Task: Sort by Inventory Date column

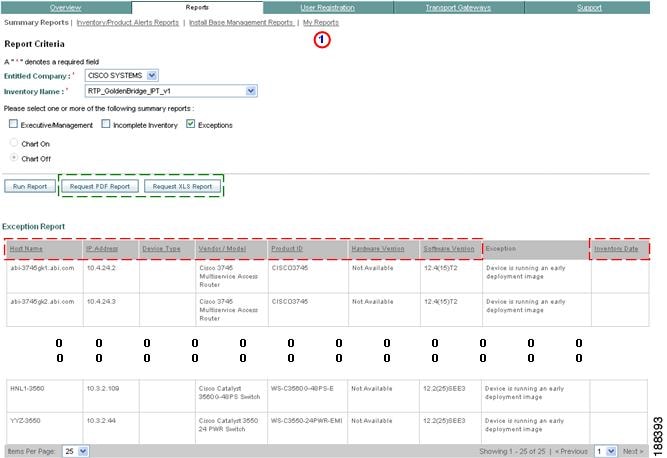Action: (616, 249)
